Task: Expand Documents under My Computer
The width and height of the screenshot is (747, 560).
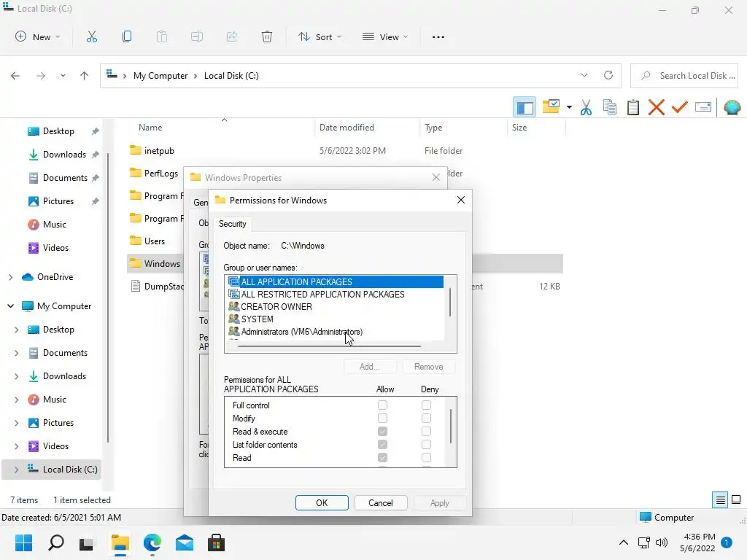Action: tap(16, 353)
